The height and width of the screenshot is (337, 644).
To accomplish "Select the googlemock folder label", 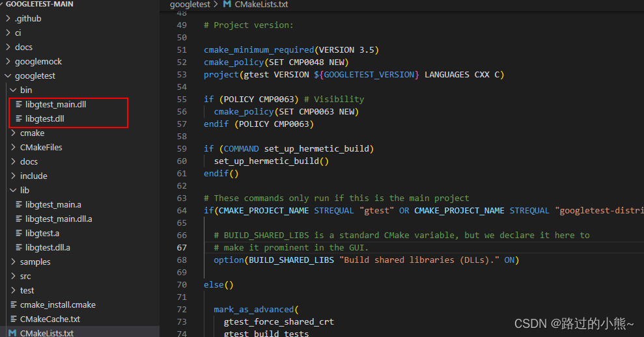I will [38, 62].
